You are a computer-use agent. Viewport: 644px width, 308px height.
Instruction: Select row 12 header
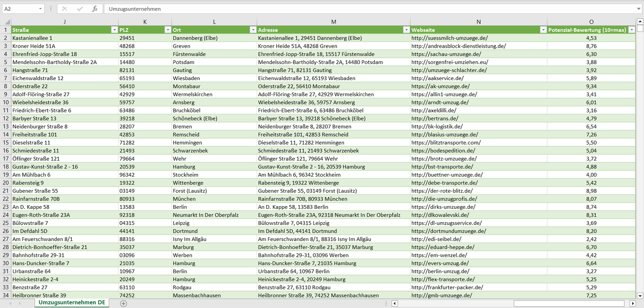6,118
